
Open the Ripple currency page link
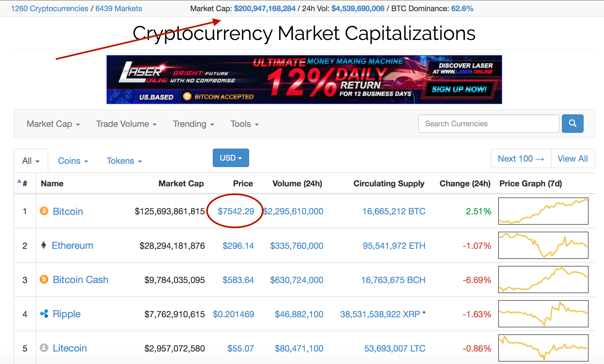point(67,314)
